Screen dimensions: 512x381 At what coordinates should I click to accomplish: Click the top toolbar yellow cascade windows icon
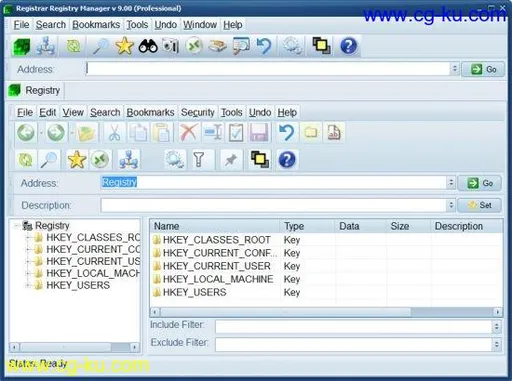click(321, 46)
